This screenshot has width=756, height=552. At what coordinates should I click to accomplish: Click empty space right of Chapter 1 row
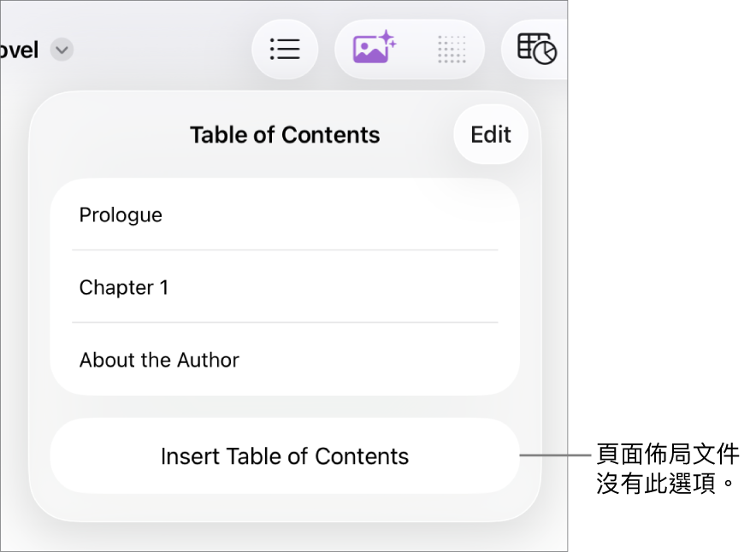[385, 288]
